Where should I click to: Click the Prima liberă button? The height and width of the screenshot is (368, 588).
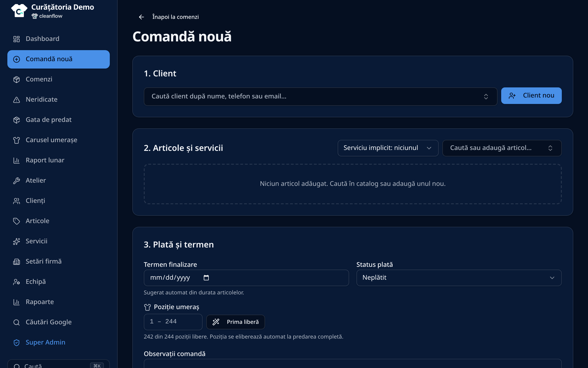pos(235,322)
